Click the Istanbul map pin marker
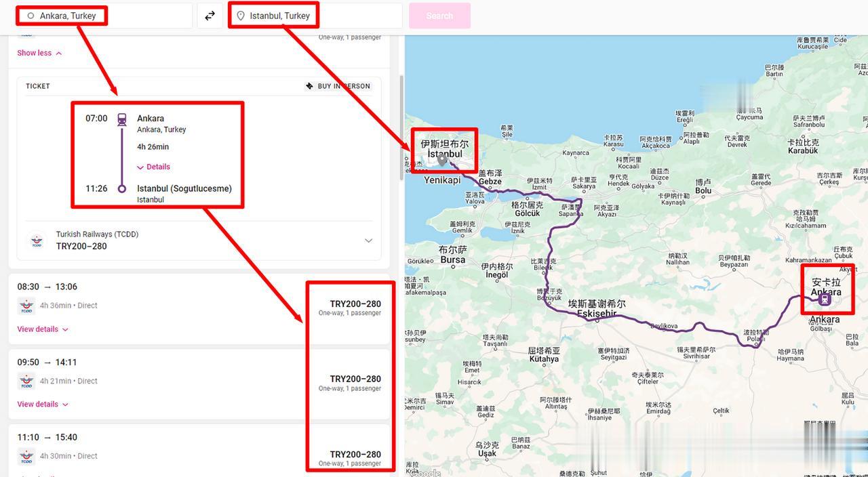This screenshot has height=477, width=868. [x=442, y=160]
